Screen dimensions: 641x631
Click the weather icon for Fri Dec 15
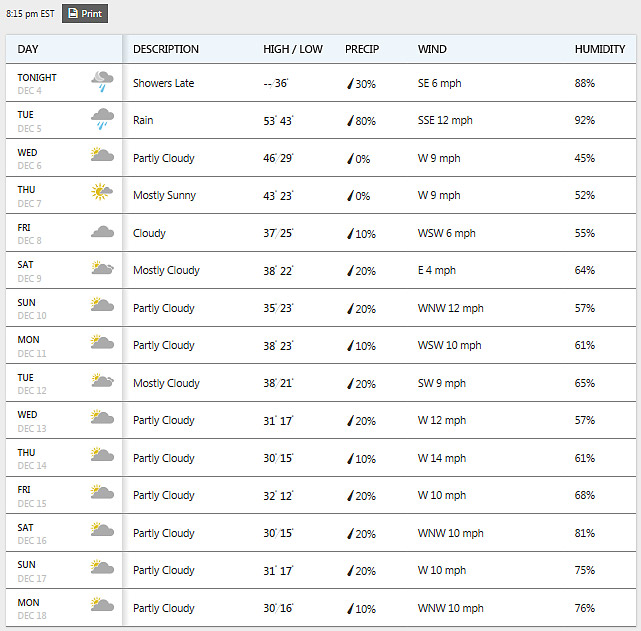click(x=102, y=492)
